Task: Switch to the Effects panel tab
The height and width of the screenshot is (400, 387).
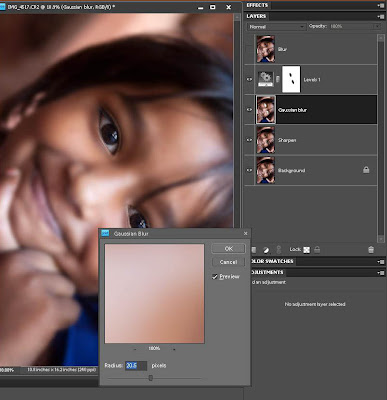Action: click(x=257, y=5)
